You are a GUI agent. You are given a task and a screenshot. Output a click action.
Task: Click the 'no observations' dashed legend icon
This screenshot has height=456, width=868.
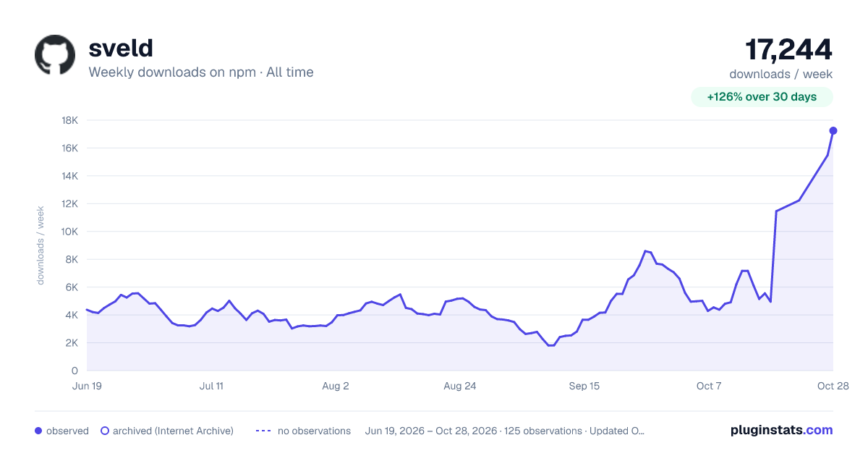(263, 431)
